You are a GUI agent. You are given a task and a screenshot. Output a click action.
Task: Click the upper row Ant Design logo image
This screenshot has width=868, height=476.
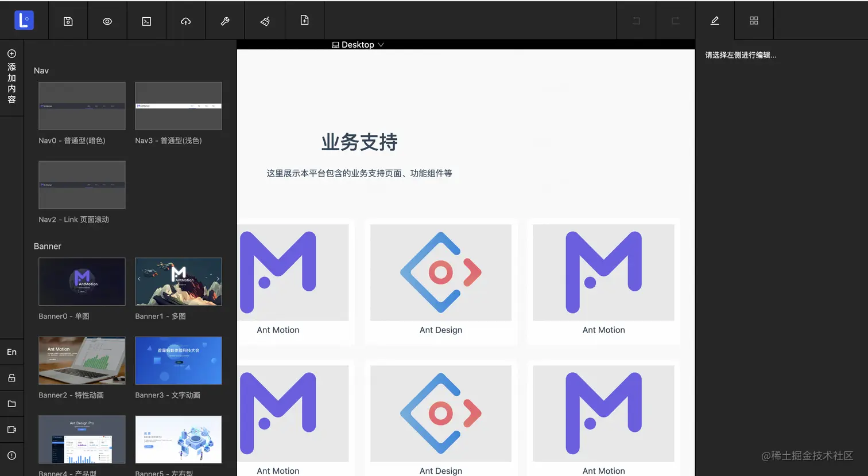(x=441, y=272)
